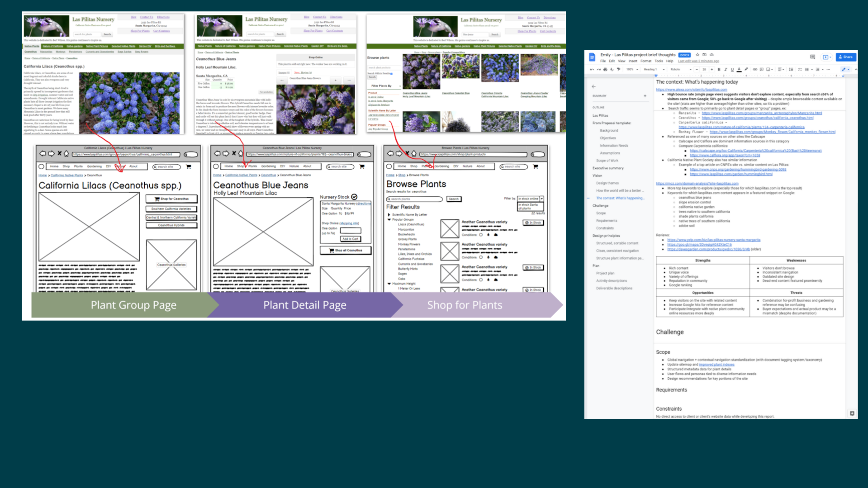868x488 pixels.
Task: Open the Tools menu
Action: pyautogui.click(x=659, y=61)
